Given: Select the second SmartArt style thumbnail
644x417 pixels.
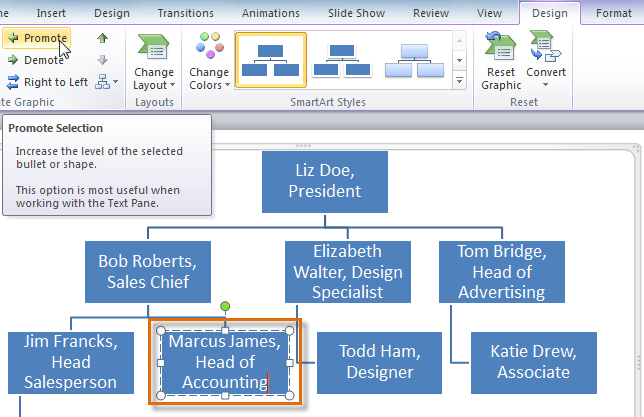Looking at the screenshot, I should [341, 59].
